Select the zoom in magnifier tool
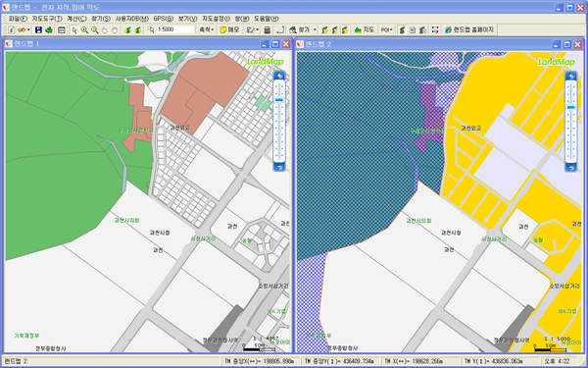The width and height of the screenshot is (588, 368). [84, 29]
